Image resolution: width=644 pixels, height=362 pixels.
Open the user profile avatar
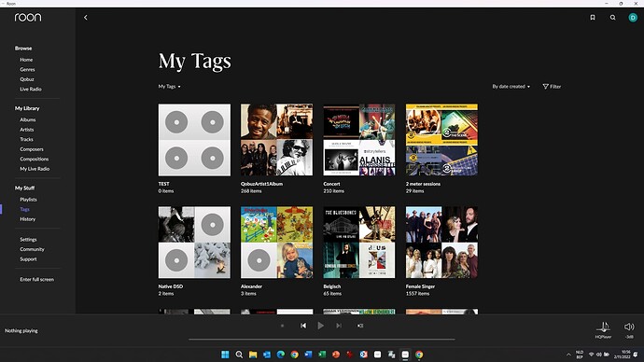click(x=633, y=17)
